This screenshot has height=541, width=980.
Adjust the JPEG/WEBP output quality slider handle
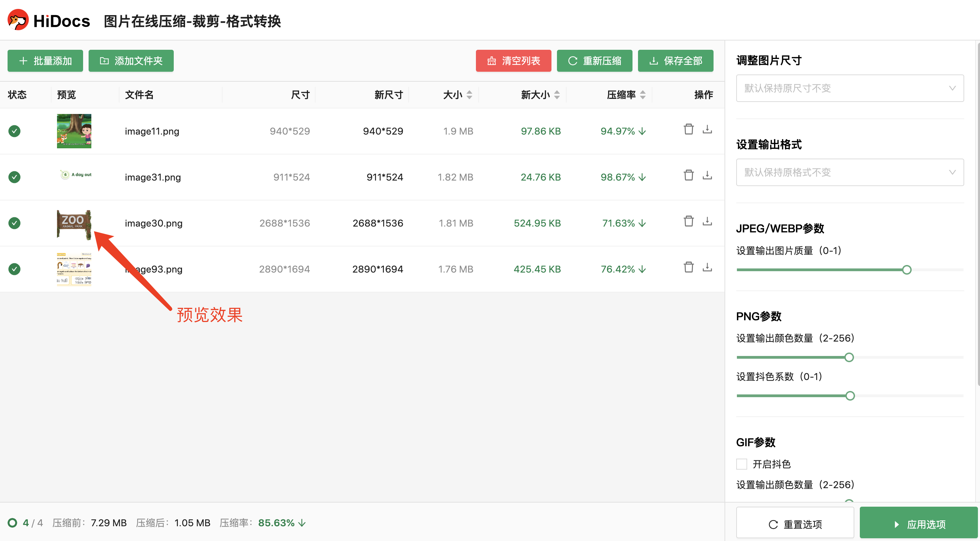click(x=907, y=270)
